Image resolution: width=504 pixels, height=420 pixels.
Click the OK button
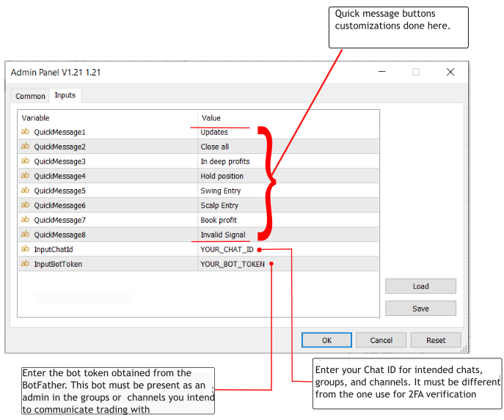coord(326,340)
